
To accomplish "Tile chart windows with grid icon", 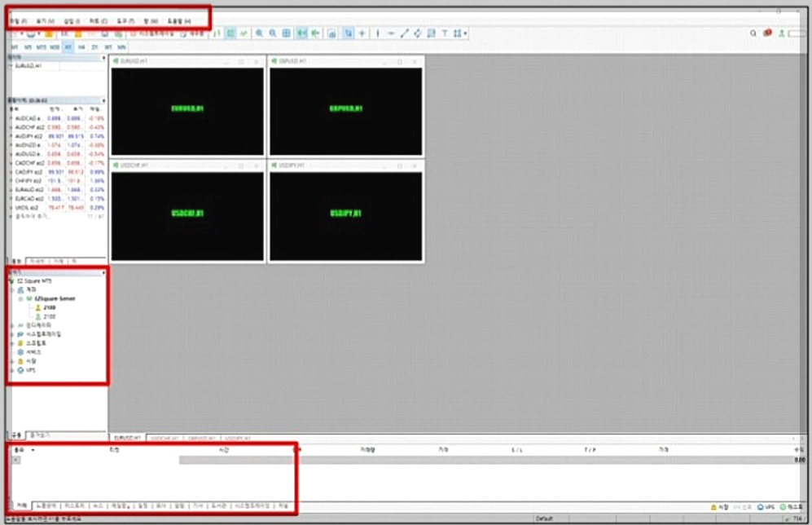I will click(286, 33).
